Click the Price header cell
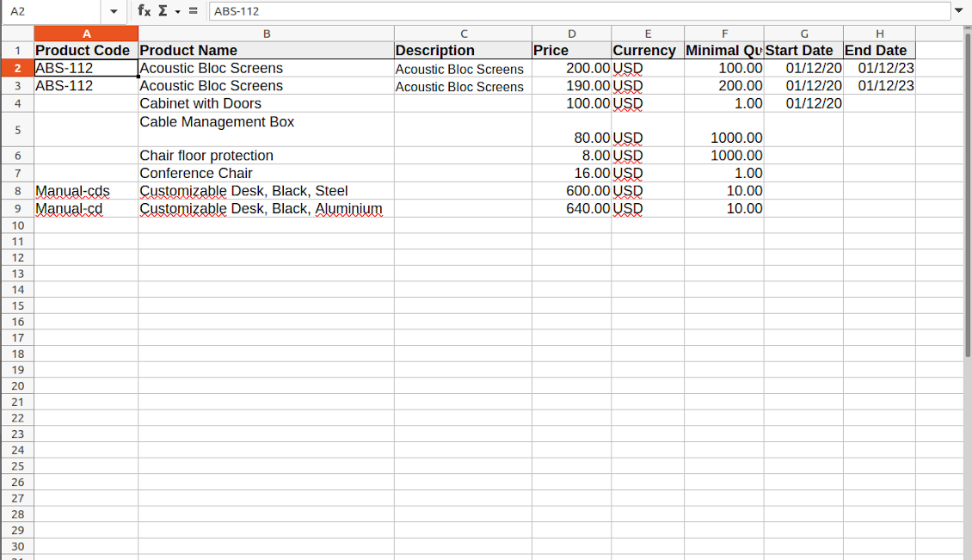 coord(571,50)
